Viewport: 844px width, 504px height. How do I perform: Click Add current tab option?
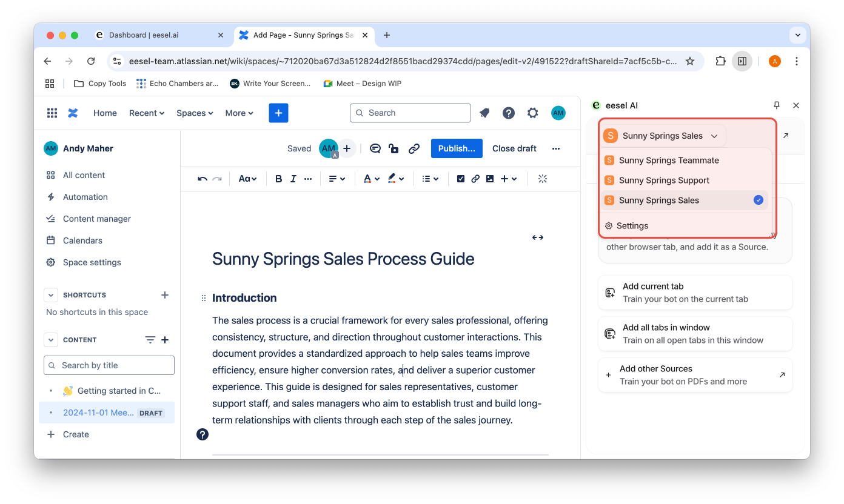695,293
